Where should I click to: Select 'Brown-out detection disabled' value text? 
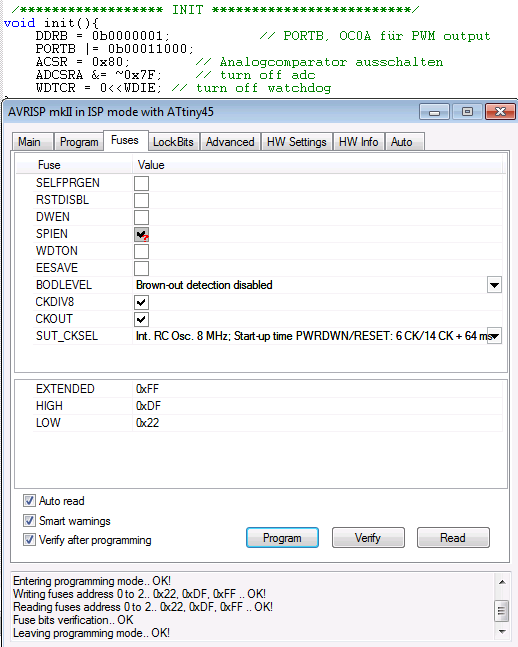(204, 285)
